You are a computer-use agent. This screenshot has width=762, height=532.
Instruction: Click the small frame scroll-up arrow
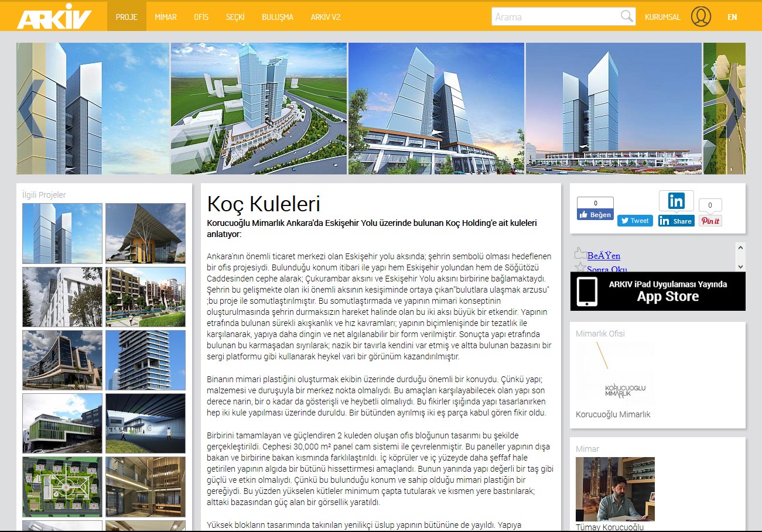740,248
